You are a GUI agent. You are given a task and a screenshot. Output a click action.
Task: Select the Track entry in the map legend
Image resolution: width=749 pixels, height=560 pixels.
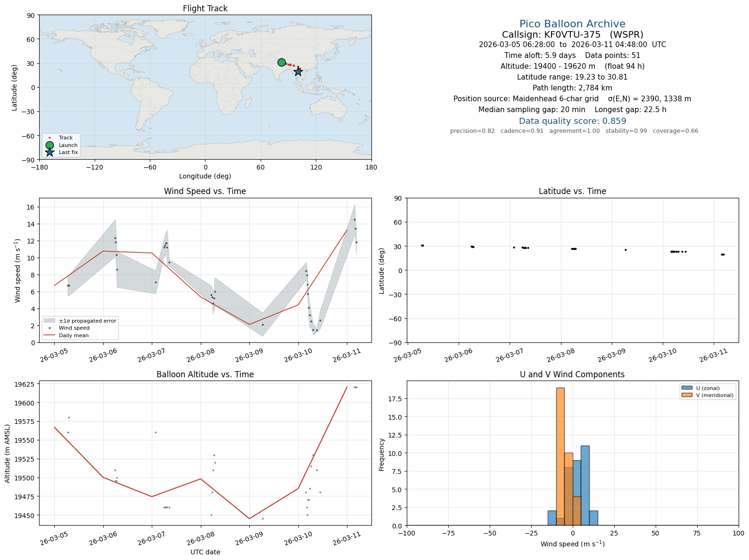(61, 138)
